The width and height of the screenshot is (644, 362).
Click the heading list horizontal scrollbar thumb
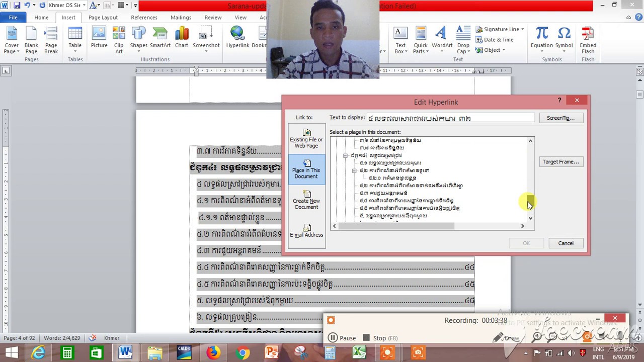[x=396, y=226]
